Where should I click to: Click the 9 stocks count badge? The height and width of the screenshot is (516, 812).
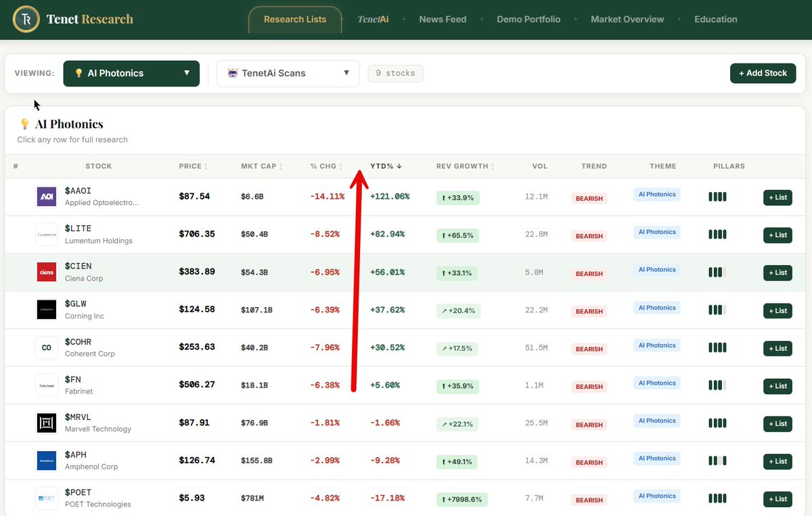point(395,73)
